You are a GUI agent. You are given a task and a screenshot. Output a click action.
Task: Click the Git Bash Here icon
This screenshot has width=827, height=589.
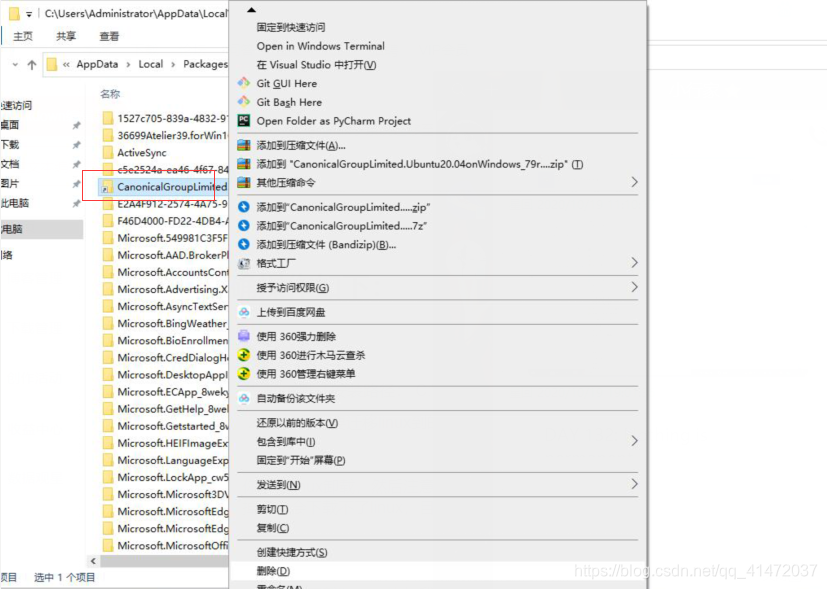244,102
